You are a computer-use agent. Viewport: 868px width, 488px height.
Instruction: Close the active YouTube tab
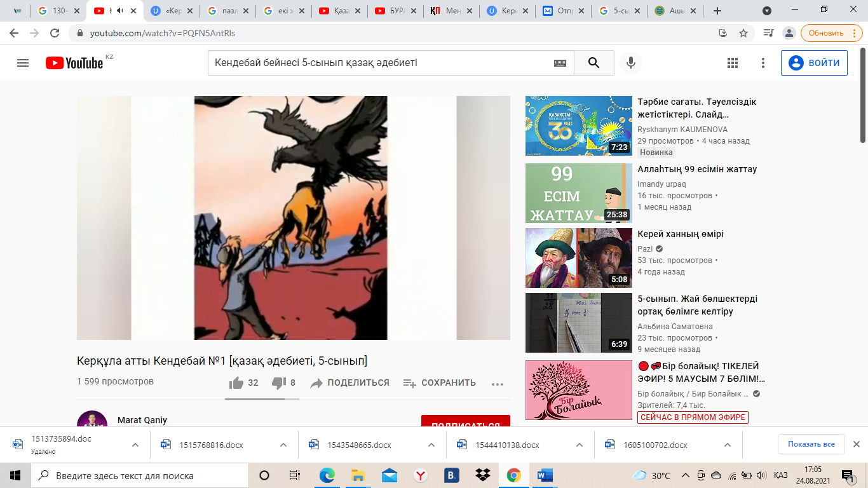pyautogui.click(x=134, y=11)
